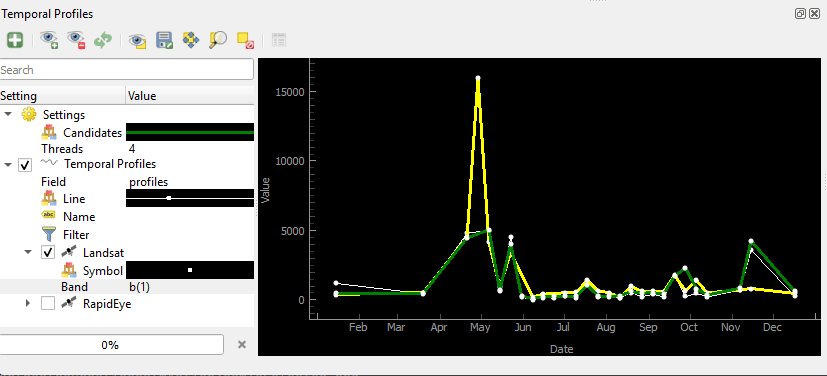
Task: Click the Candidates style icon
Action: (x=49, y=132)
